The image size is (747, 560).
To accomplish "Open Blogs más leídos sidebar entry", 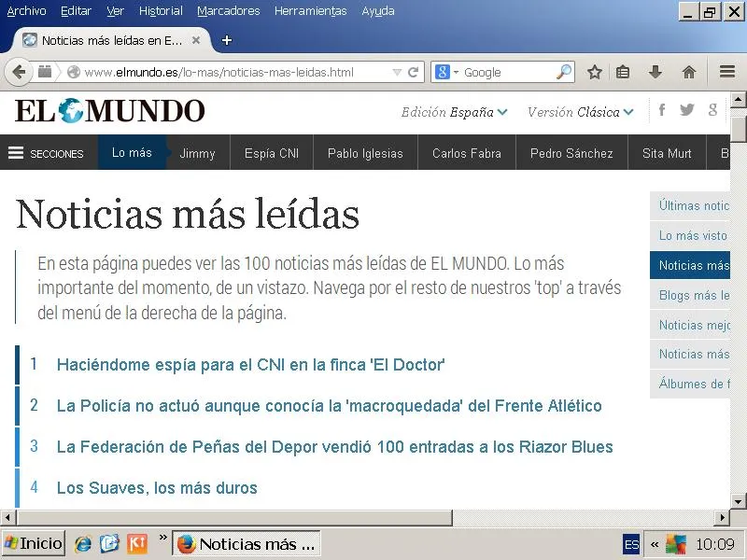I will point(690,295).
